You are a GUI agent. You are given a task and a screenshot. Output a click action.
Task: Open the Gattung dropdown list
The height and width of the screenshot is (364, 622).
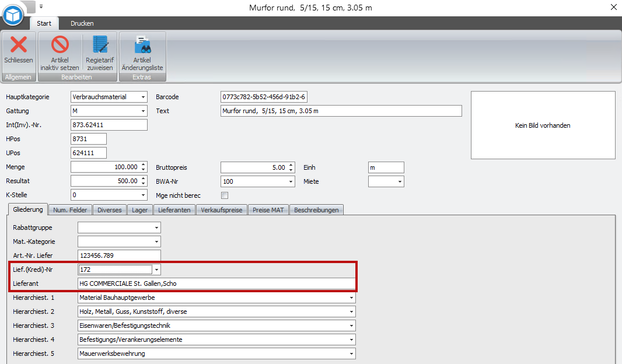[143, 111]
